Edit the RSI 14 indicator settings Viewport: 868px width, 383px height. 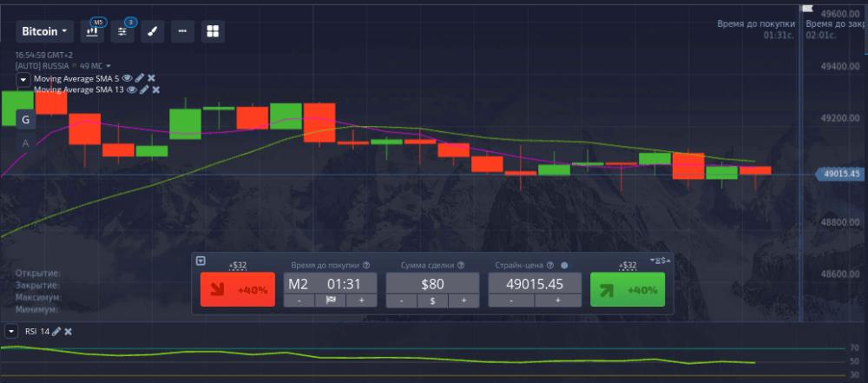click(56, 331)
